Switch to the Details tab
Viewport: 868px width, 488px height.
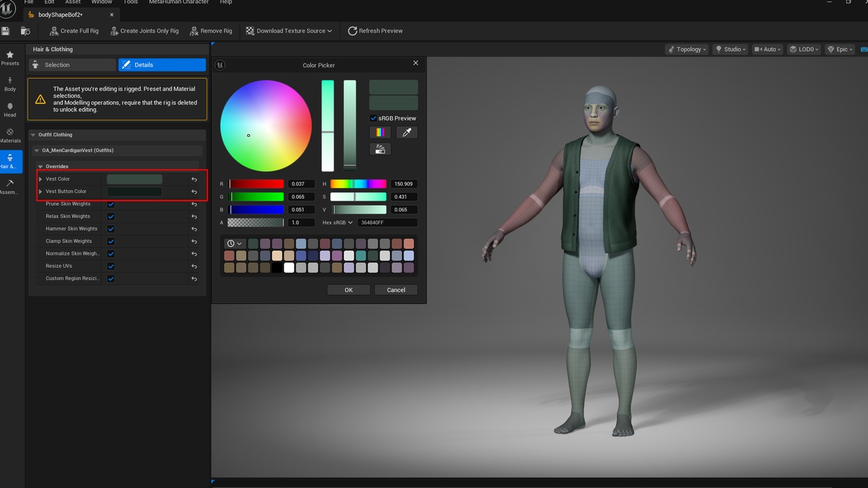point(162,65)
